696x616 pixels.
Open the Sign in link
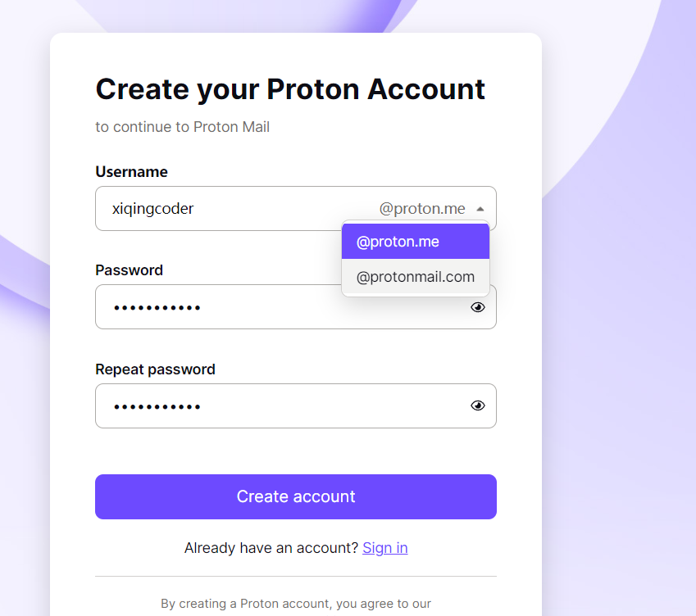384,547
